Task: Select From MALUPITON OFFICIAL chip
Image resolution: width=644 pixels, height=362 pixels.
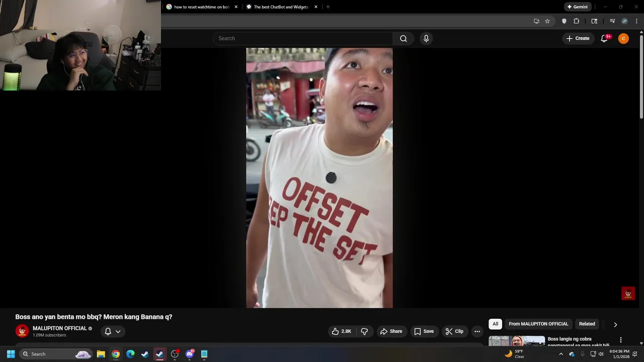Action: (x=538, y=324)
